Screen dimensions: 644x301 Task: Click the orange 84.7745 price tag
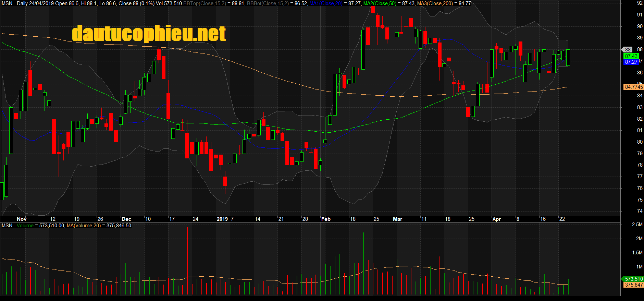pyautogui.click(x=633, y=87)
